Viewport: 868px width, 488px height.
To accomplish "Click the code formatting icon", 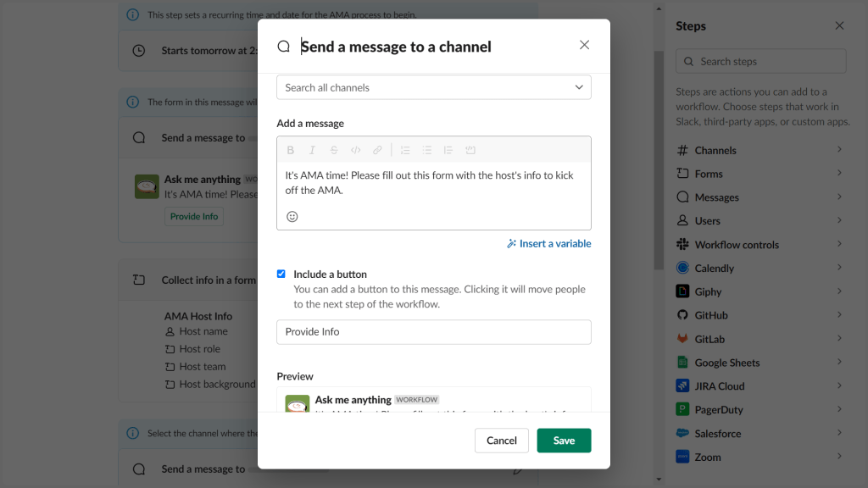I will click(357, 149).
